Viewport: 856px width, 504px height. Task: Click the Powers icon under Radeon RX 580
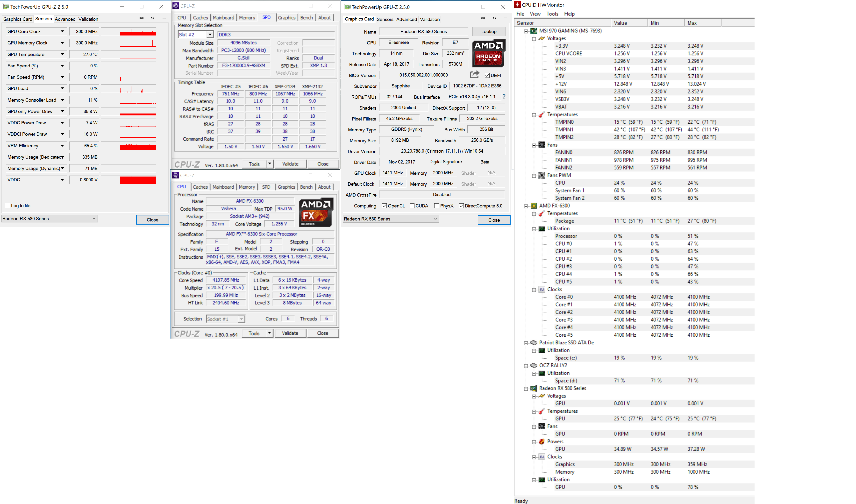(542, 441)
